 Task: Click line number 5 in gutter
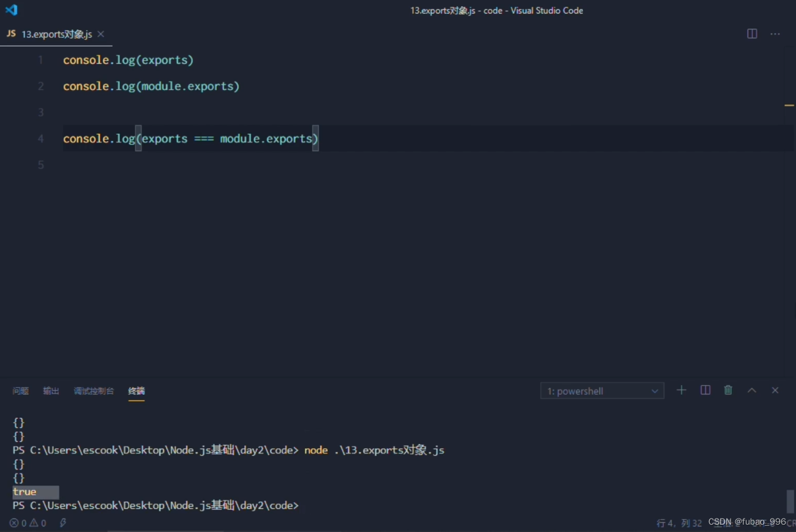pyautogui.click(x=41, y=165)
